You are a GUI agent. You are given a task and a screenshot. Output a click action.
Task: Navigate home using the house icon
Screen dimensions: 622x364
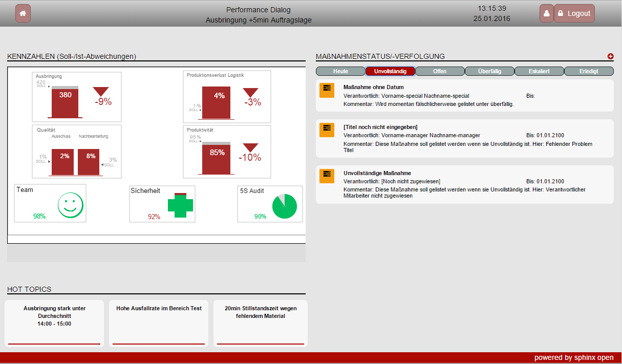pos(22,13)
